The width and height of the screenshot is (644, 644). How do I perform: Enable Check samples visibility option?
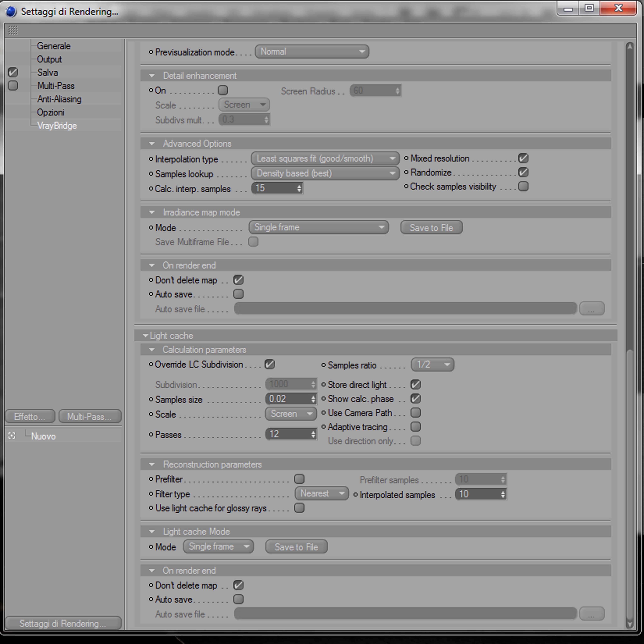pyautogui.click(x=523, y=186)
